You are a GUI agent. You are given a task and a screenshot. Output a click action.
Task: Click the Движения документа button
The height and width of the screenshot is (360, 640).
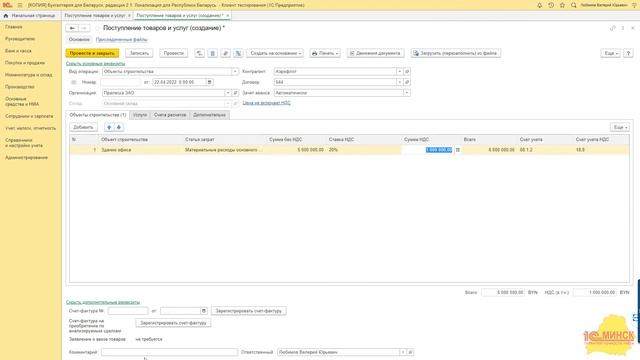pyautogui.click(x=376, y=53)
